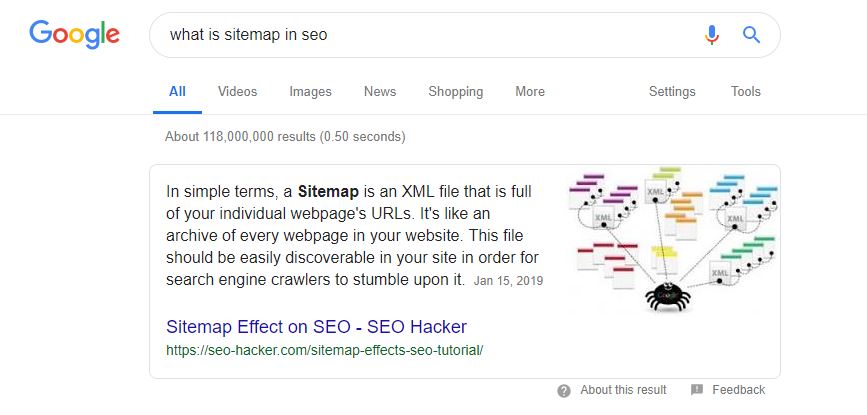Click the question mark icon beside About this result
Image resolution: width=867 pixels, height=415 pixels.
[x=564, y=390]
